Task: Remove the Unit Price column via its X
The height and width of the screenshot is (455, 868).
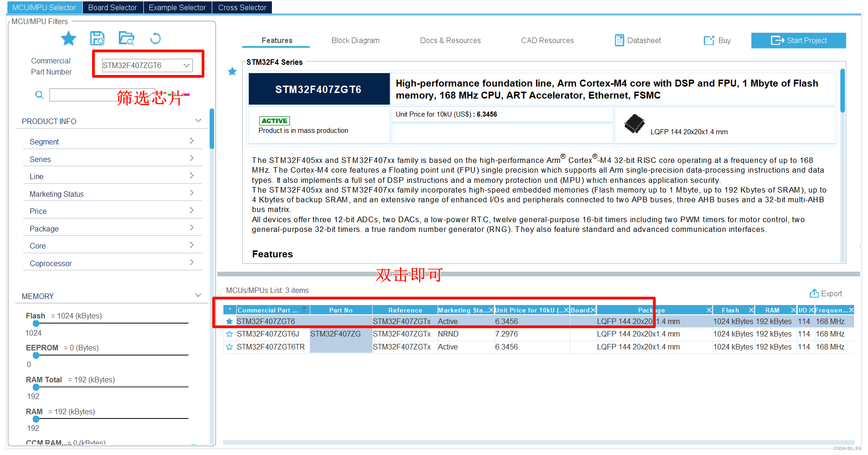Action: (566, 310)
